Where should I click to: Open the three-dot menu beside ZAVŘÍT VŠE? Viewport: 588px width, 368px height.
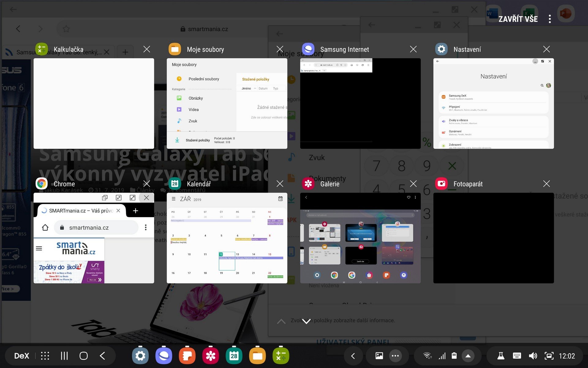[550, 19]
